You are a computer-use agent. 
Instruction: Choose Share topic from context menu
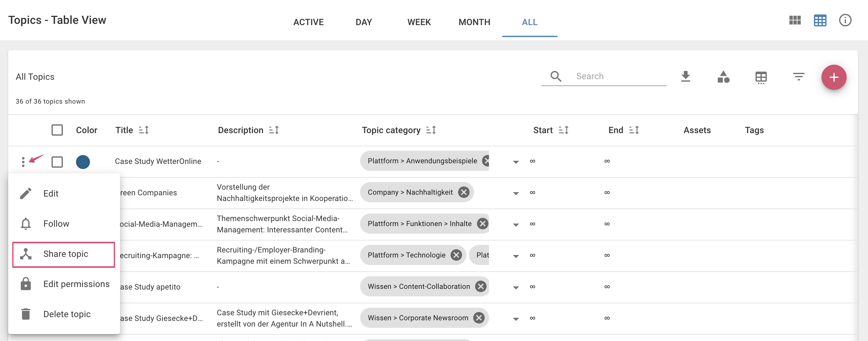tap(64, 254)
